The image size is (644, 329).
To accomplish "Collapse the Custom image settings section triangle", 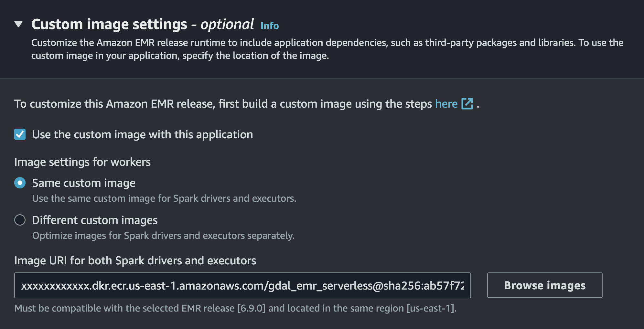I will (18, 24).
